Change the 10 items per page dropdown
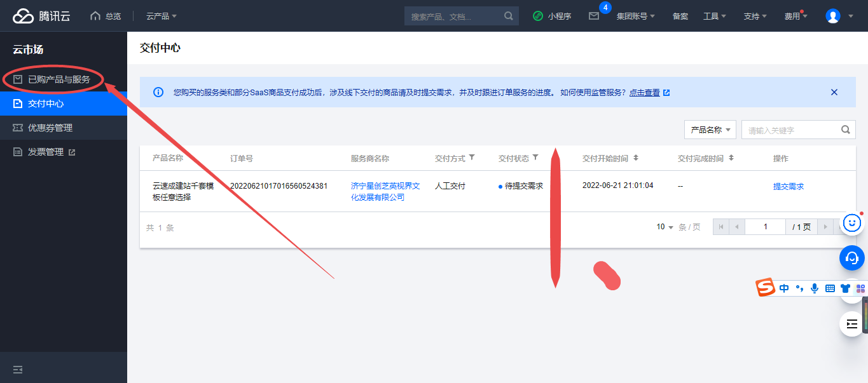The image size is (868, 383). [x=665, y=227]
